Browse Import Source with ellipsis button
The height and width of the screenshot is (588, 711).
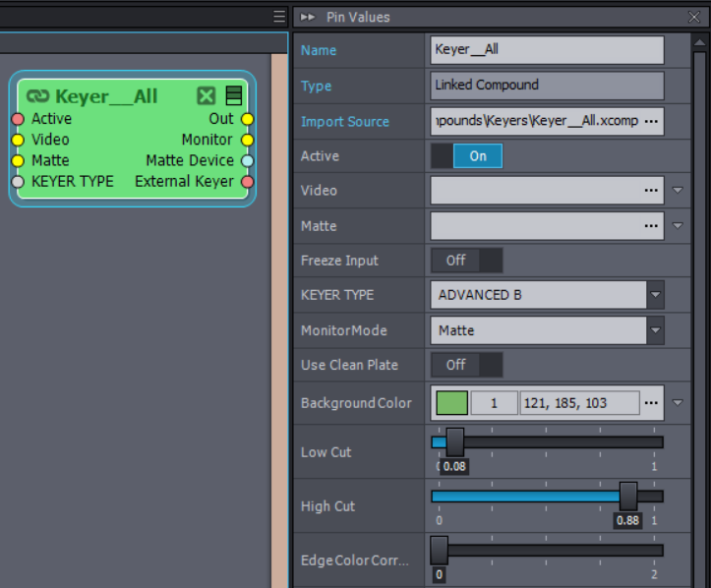[649, 122]
